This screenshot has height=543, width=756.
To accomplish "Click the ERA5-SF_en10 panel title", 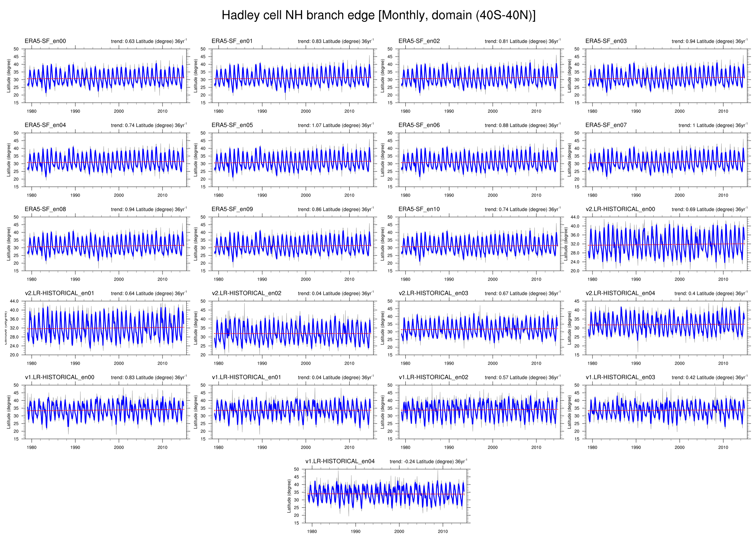I will point(419,209).
